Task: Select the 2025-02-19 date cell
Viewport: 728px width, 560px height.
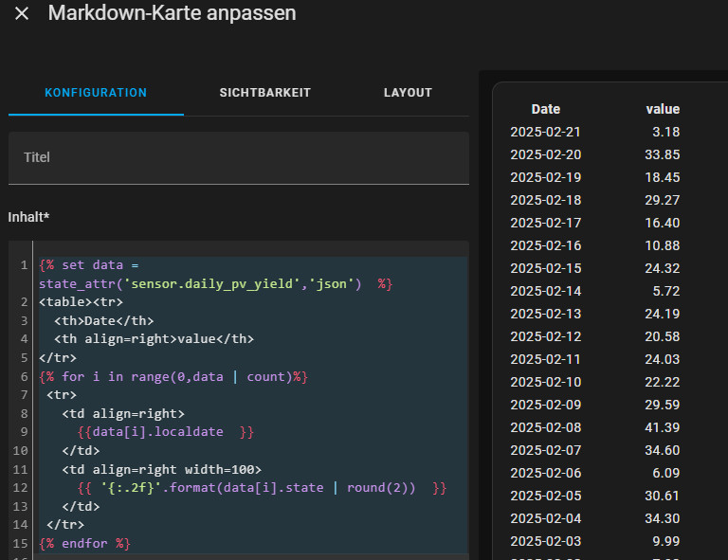Action: point(546,177)
